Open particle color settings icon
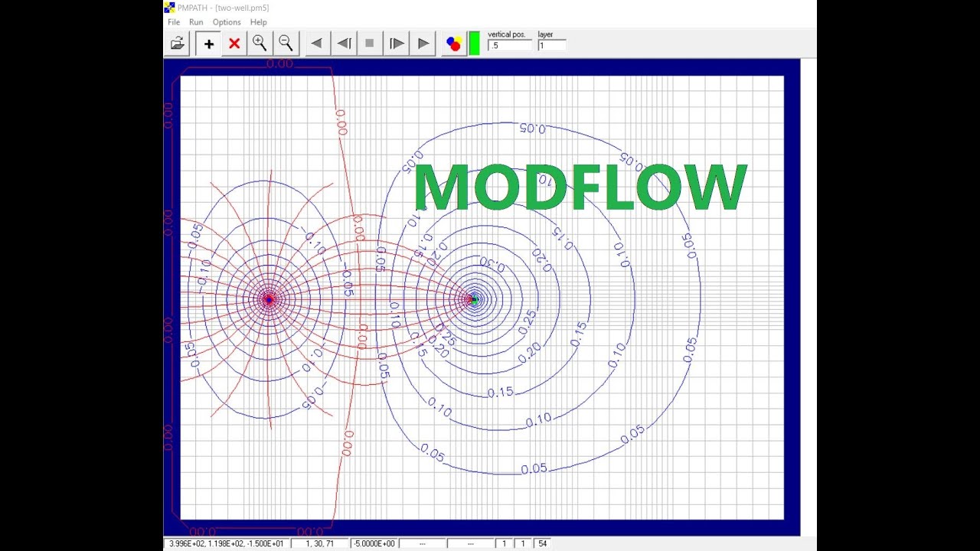This screenshot has width=980, height=551. [x=454, y=44]
